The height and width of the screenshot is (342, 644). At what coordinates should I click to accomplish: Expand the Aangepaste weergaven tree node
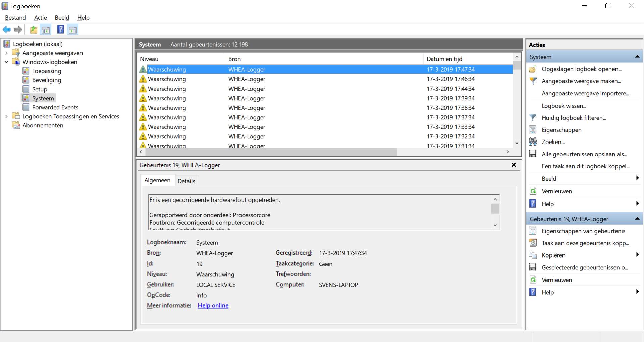(x=6, y=53)
